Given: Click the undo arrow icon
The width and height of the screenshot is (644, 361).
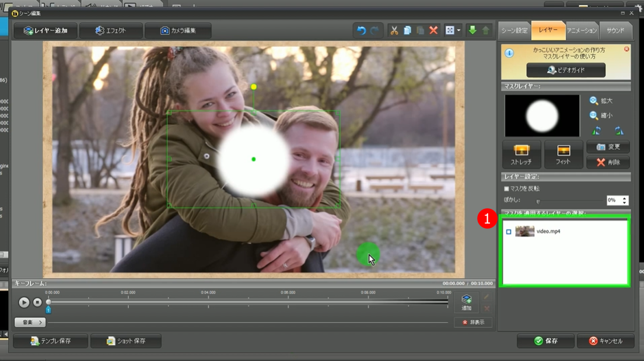Looking at the screenshot, I should click(362, 30).
